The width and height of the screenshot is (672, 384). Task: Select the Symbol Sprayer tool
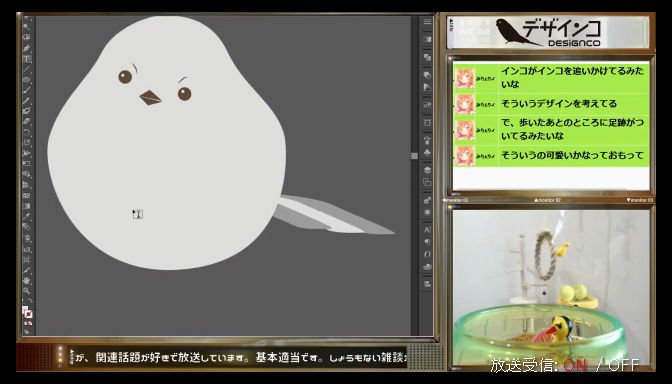tap(27, 237)
